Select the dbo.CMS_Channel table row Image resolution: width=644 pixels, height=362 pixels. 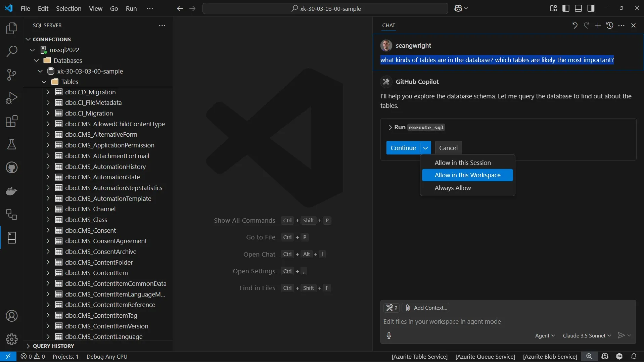(98, 209)
